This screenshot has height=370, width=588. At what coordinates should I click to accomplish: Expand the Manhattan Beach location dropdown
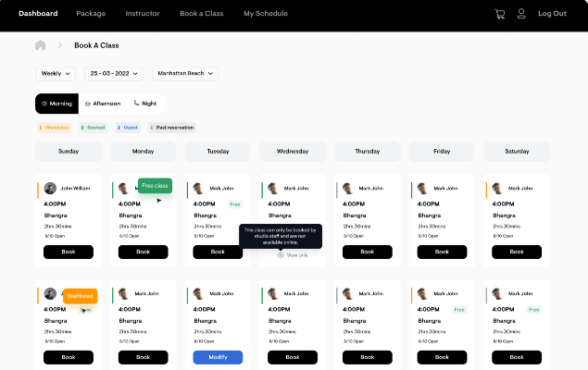(185, 73)
